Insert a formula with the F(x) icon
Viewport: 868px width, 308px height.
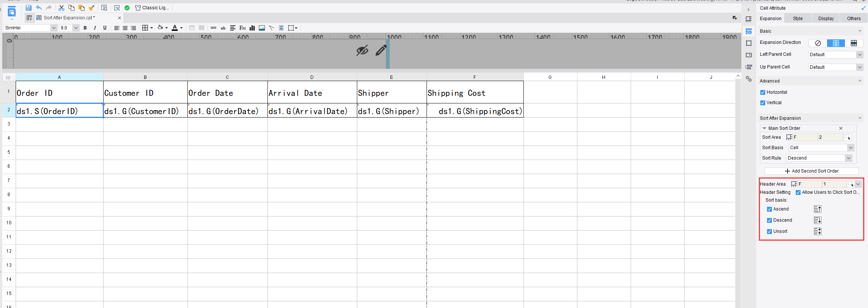[x=243, y=28]
